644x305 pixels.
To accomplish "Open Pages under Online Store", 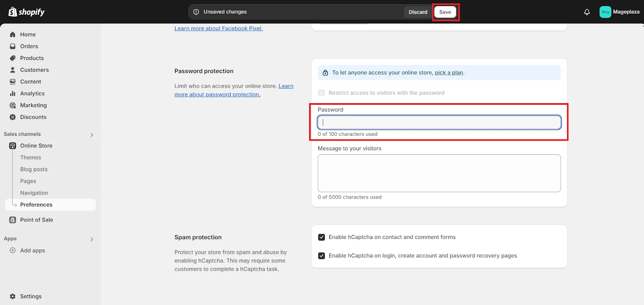I will [x=28, y=181].
